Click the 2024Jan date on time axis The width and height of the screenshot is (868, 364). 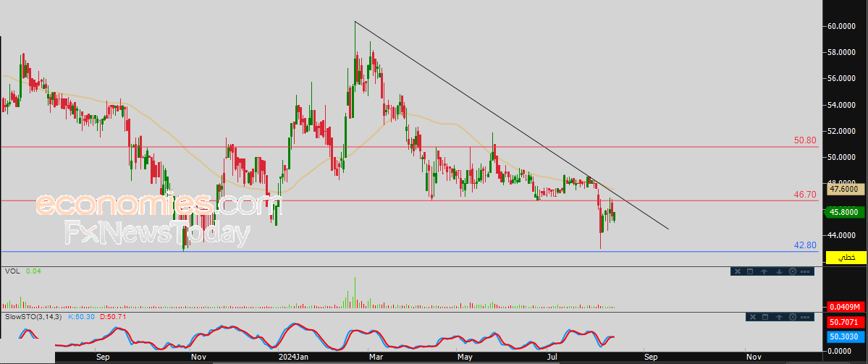pos(292,357)
